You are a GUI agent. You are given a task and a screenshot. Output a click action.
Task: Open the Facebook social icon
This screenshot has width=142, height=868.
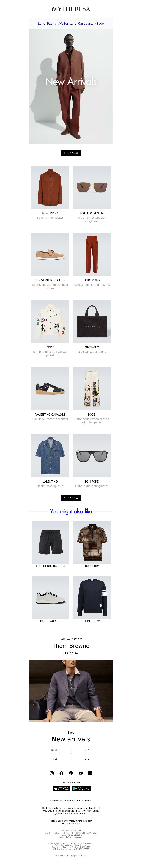(x=61, y=773)
